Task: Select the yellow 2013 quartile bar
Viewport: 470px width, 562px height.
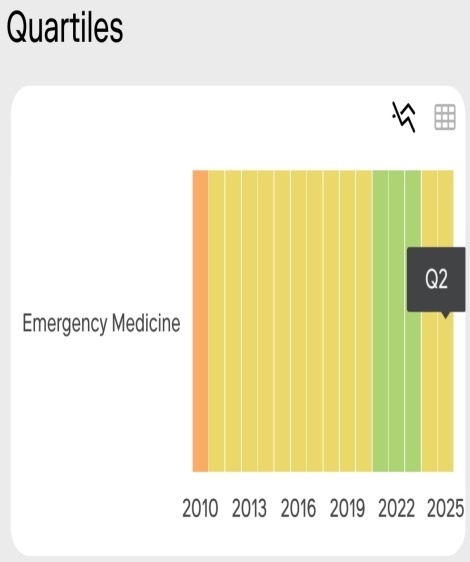Action: pyautogui.click(x=249, y=321)
